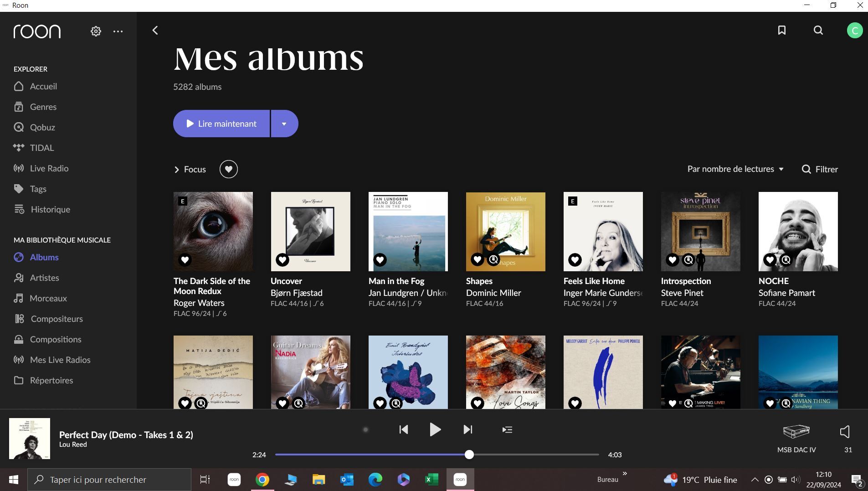Open the Par nombre de lectures sort dropdown
The width and height of the screenshot is (868, 491).
pos(735,169)
